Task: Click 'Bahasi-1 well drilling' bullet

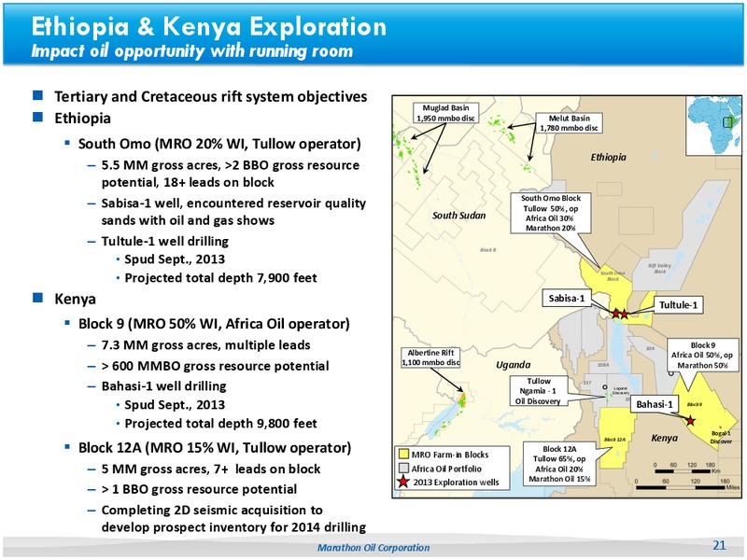Action: point(164,386)
